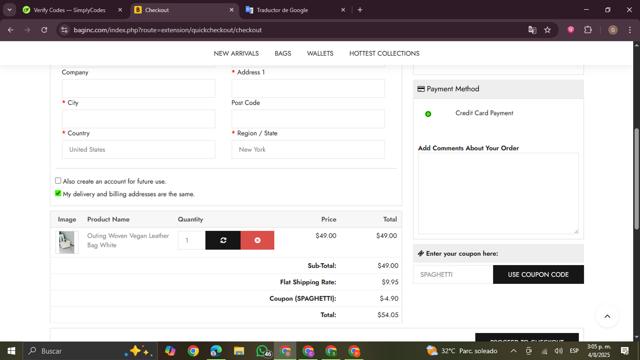640x360 pixels.
Task: Open the notification center icon
Action: [x=625, y=351]
